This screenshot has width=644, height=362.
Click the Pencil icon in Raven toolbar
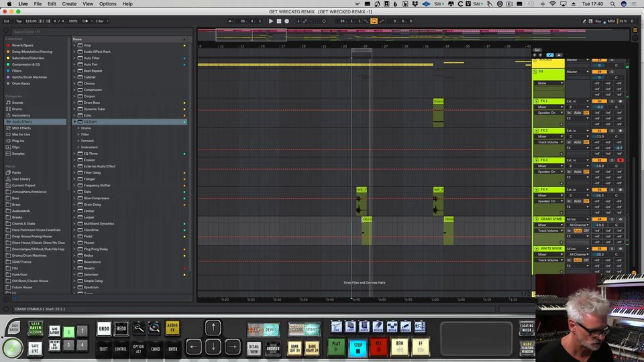[x=405, y=326]
